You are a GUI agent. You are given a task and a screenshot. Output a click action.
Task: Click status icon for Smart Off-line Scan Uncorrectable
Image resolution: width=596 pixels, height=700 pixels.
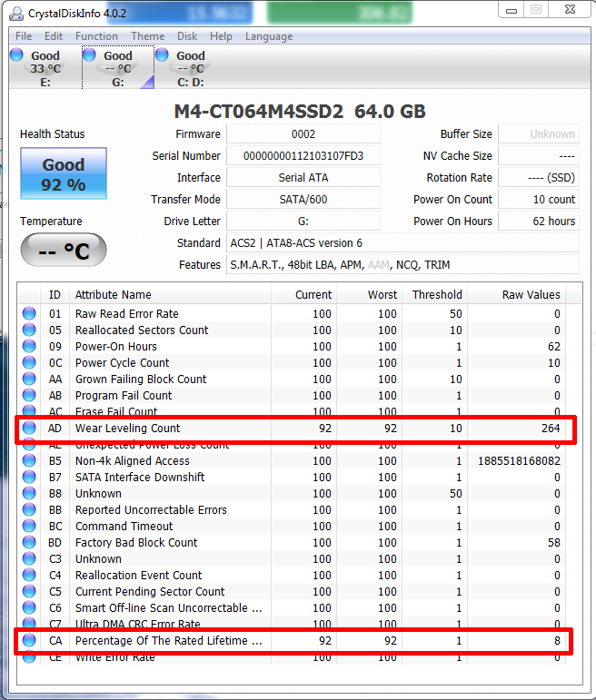coord(29,607)
